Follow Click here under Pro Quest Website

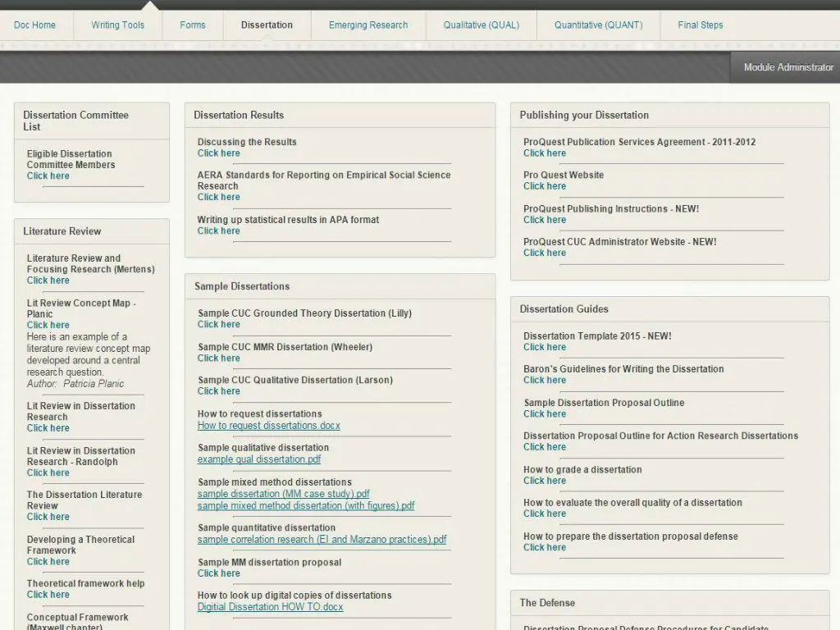545,186
